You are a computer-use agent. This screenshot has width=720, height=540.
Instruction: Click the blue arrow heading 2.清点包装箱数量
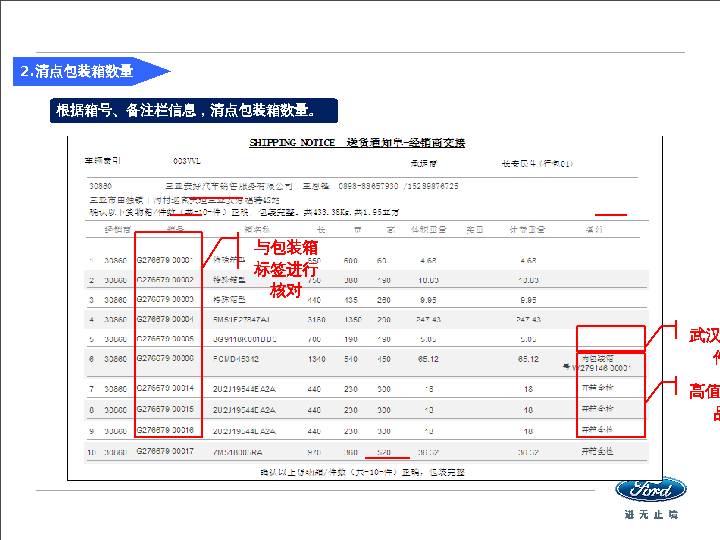(x=90, y=71)
